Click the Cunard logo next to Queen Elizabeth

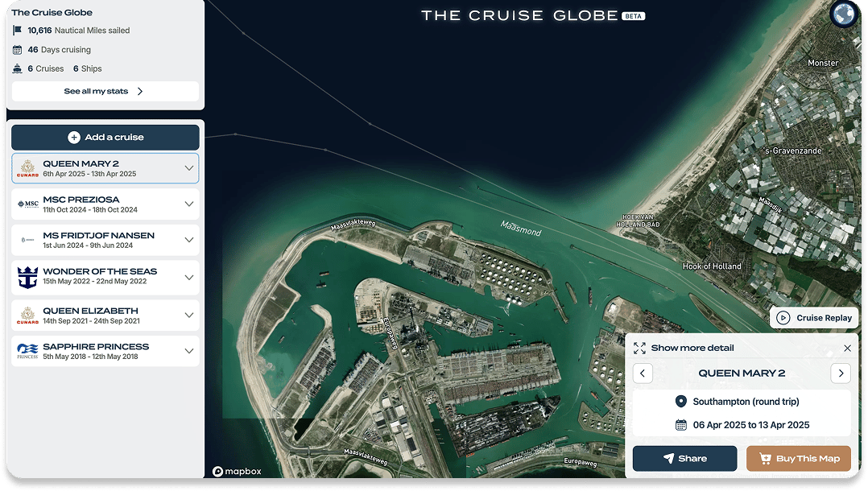tap(27, 315)
